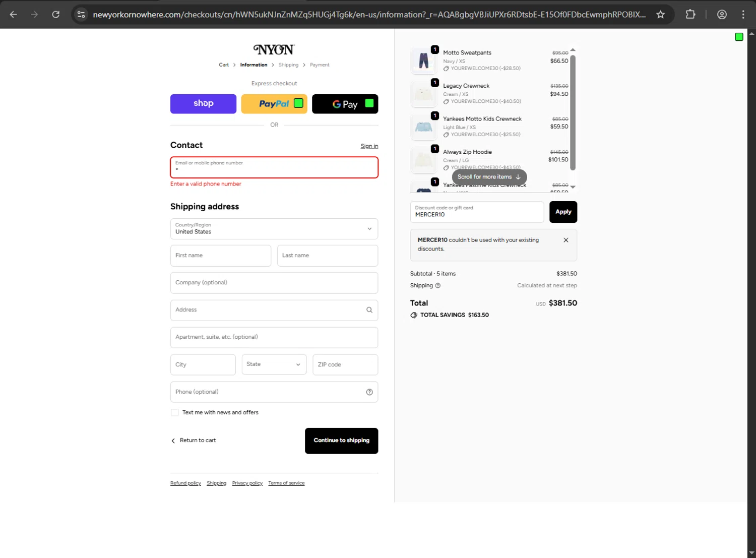This screenshot has height=558, width=756.
Task: Focus the Last name field
Action: [x=328, y=256]
